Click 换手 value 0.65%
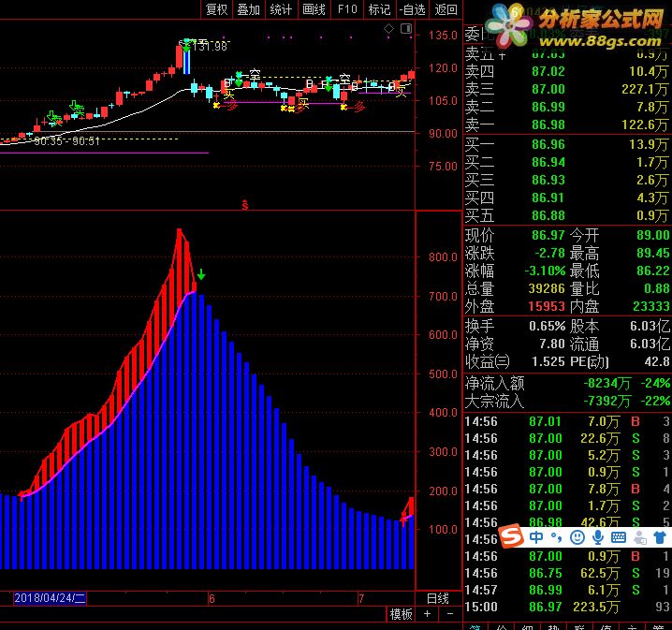 click(x=548, y=326)
